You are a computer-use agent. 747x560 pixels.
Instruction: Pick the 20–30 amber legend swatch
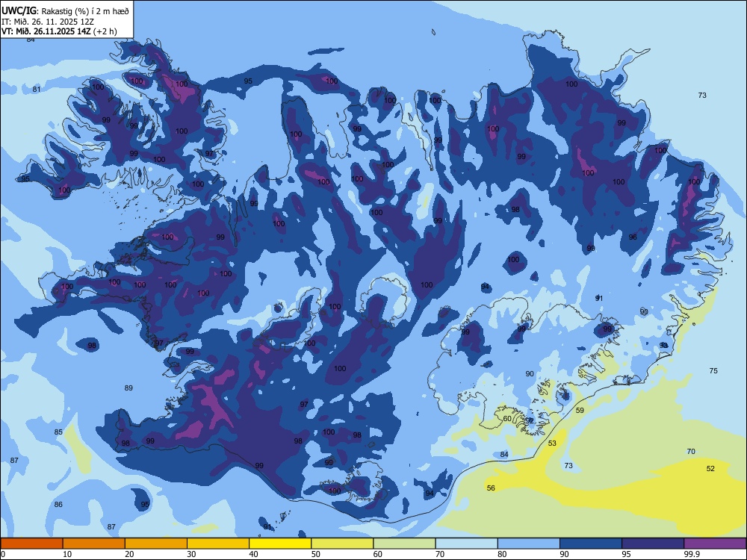point(156,544)
